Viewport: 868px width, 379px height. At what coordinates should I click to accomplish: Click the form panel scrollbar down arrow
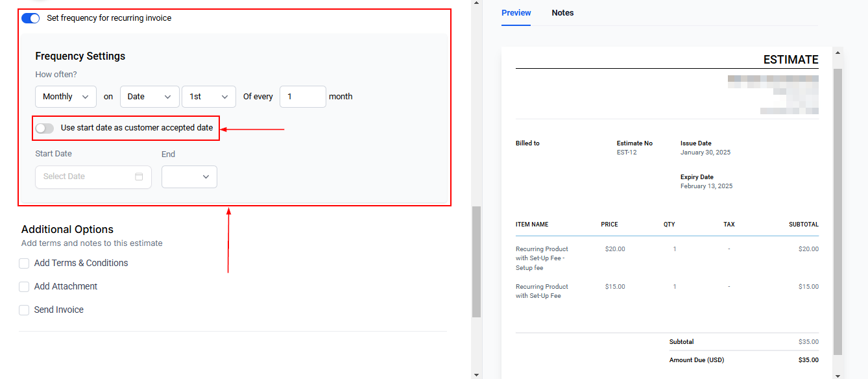(x=476, y=375)
